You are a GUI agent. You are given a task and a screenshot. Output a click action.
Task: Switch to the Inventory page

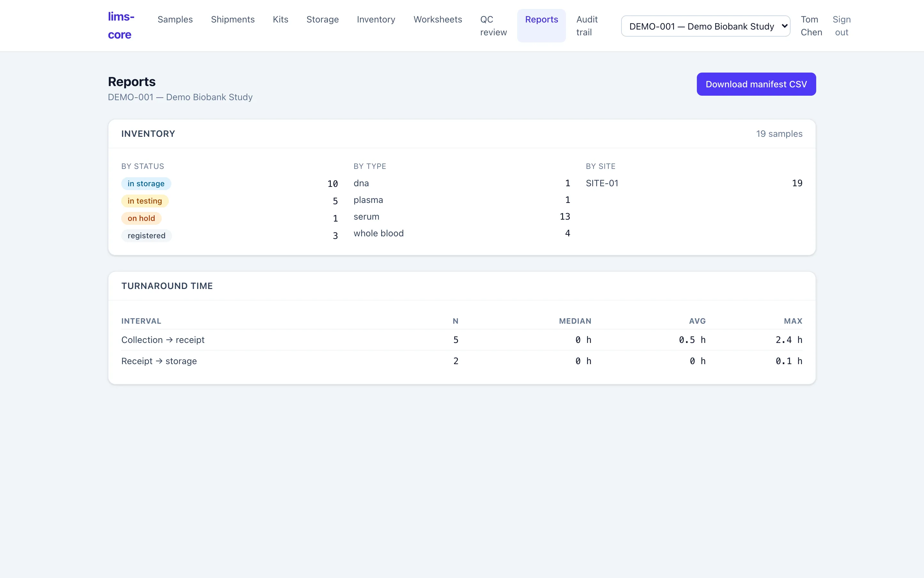click(x=376, y=20)
